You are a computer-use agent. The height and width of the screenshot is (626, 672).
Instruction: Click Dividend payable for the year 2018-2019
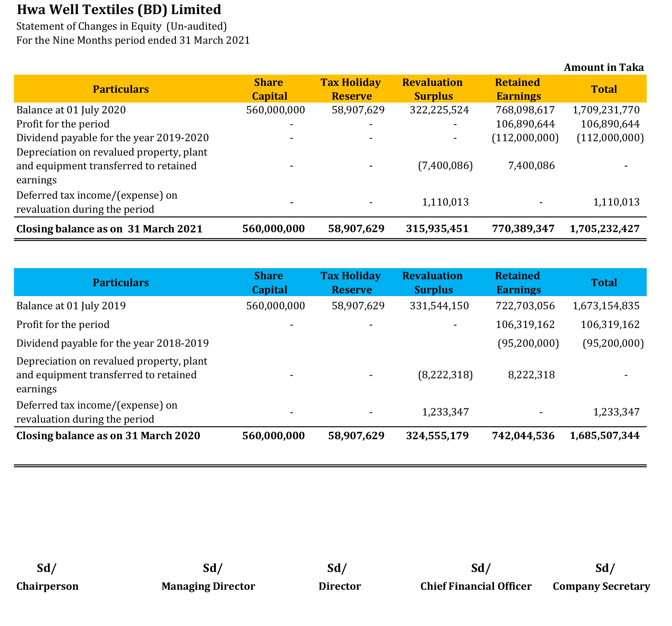point(112,343)
